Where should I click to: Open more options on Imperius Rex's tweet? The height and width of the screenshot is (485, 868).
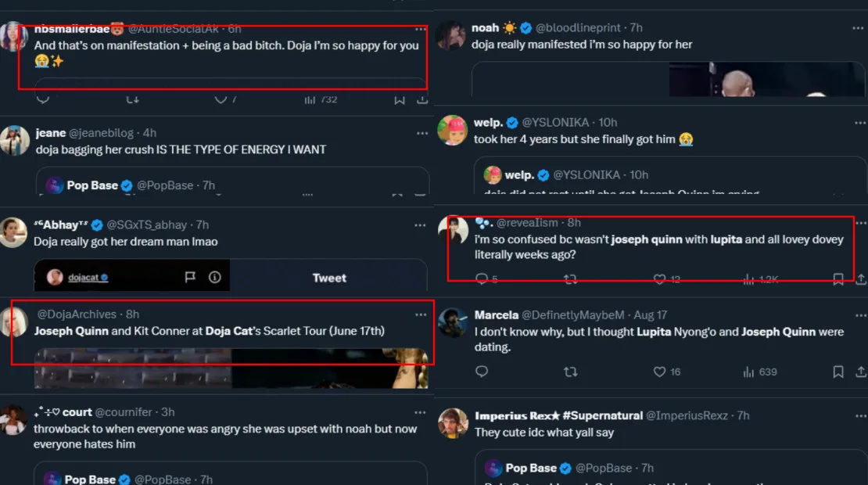tap(861, 416)
